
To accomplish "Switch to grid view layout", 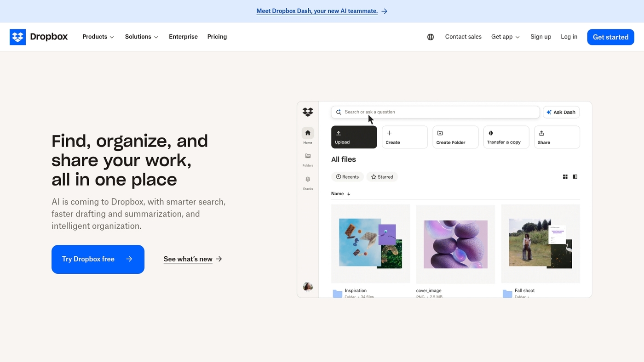I will tap(565, 176).
